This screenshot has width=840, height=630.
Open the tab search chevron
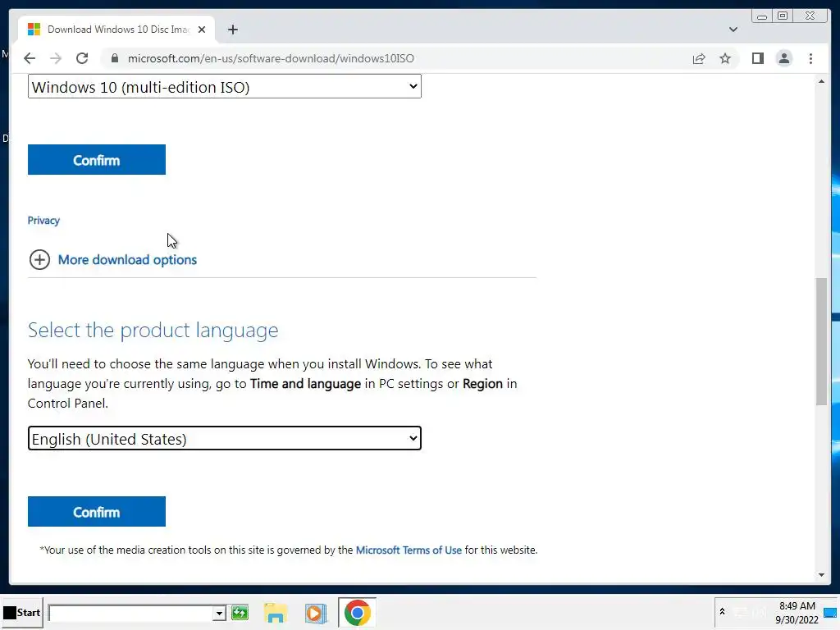click(733, 30)
